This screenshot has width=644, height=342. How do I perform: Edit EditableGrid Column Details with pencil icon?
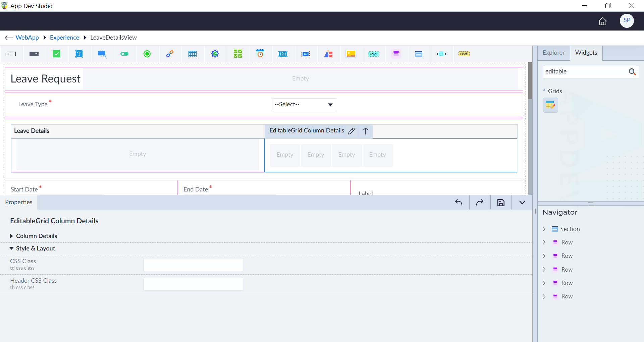(352, 131)
